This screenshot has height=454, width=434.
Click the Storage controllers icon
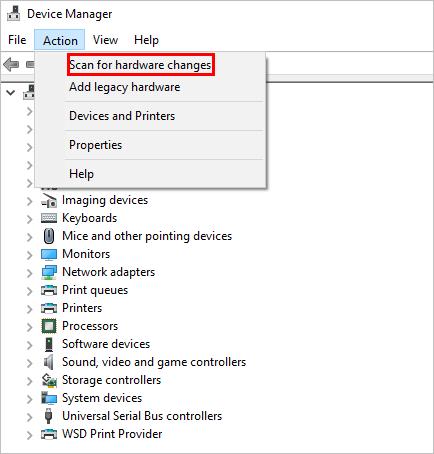49,380
